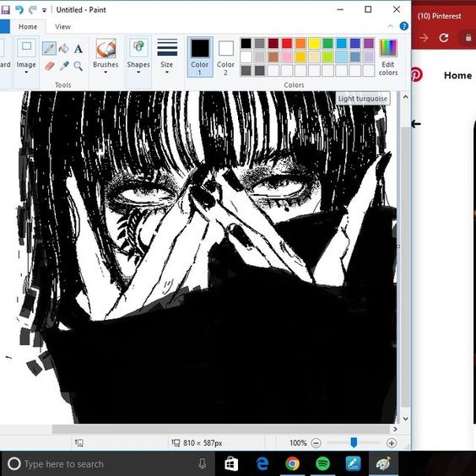Click the Undo arrow in title bar

pyautogui.click(x=19, y=10)
